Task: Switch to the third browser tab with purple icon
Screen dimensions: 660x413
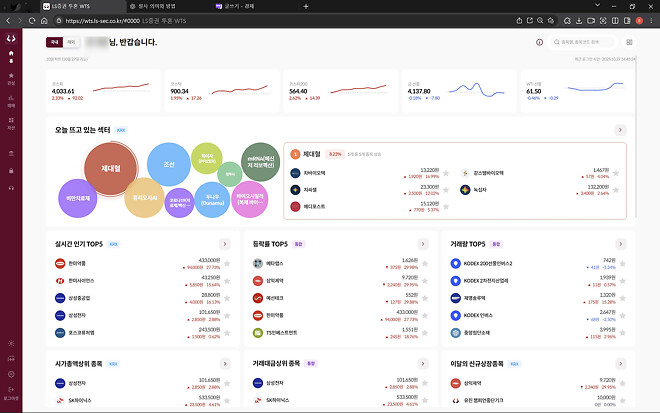Action: [254, 6]
